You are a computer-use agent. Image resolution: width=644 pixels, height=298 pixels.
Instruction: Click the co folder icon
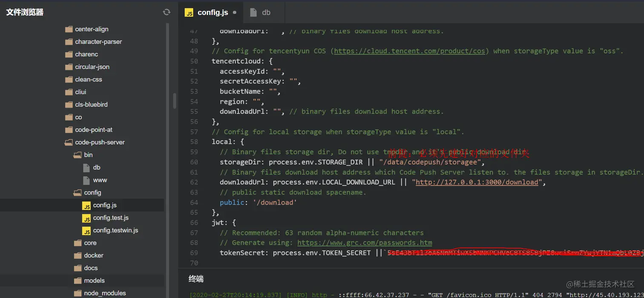[69, 117]
